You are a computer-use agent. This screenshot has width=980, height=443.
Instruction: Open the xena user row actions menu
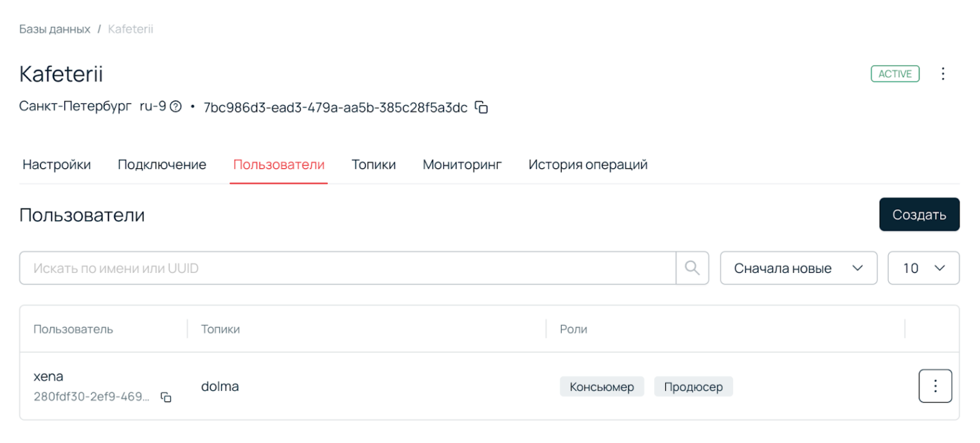click(935, 385)
